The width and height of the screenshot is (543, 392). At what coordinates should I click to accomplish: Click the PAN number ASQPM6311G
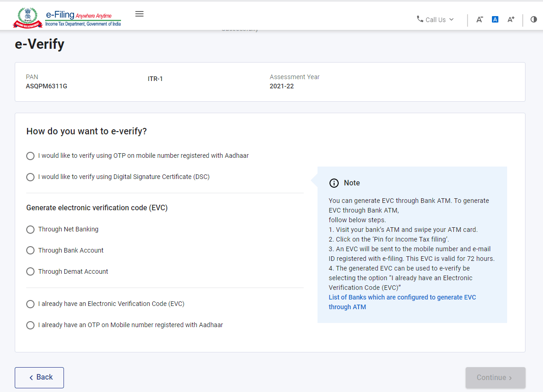pos(46,86)
